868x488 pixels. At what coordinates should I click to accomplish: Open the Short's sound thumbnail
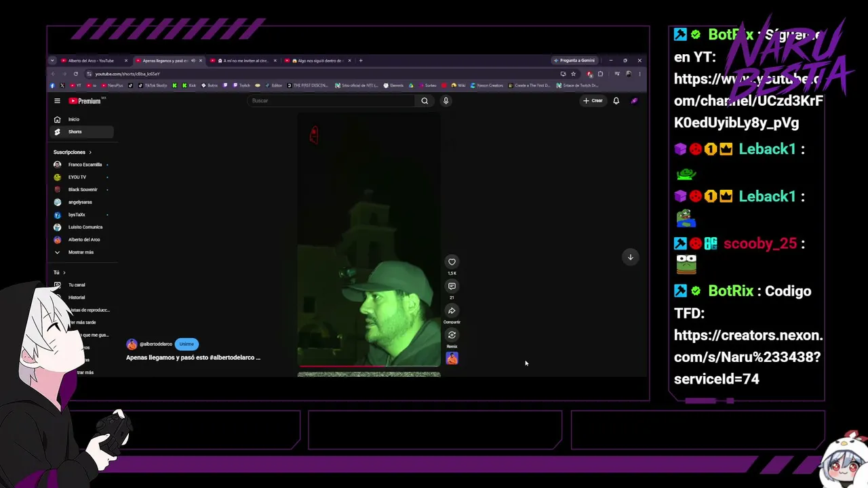click(x=452, y=359)
